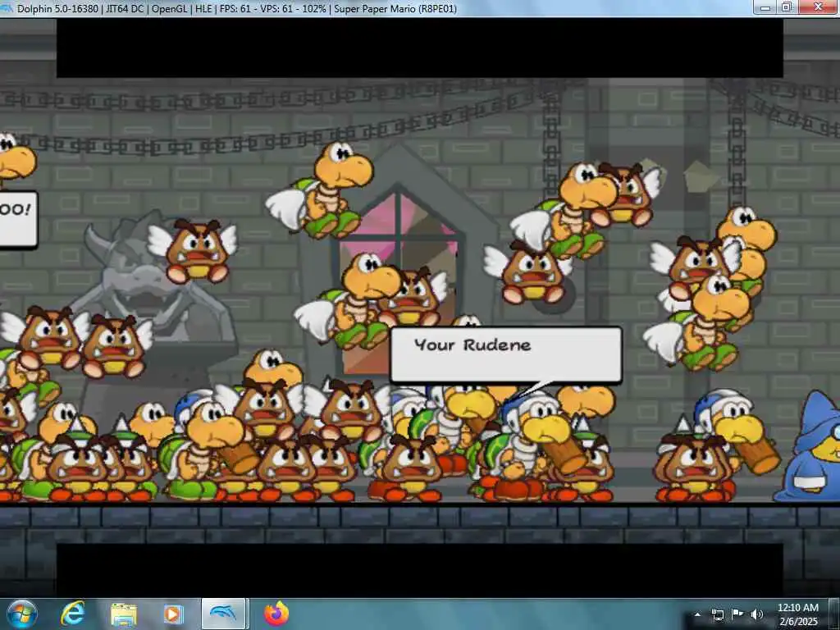Show hidden tray icons arrow
Image resolution: width=840 pixels, height=630 pixels.
click(697, 614)
